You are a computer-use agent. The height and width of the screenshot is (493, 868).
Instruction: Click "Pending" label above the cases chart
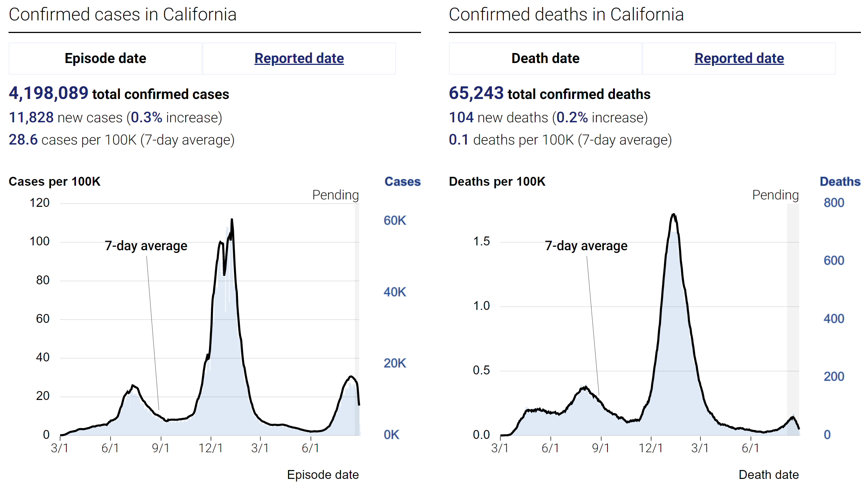click(x=335, y=195)
